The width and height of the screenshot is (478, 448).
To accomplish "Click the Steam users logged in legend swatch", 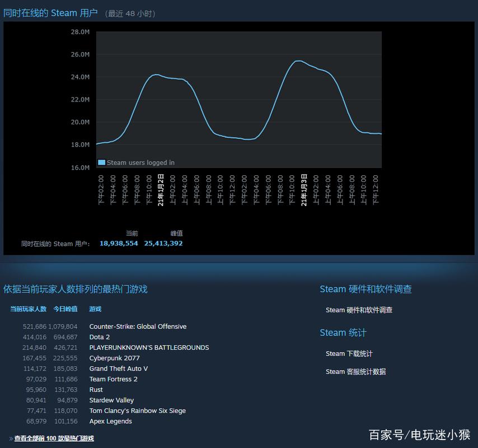I will click(101, 162).
